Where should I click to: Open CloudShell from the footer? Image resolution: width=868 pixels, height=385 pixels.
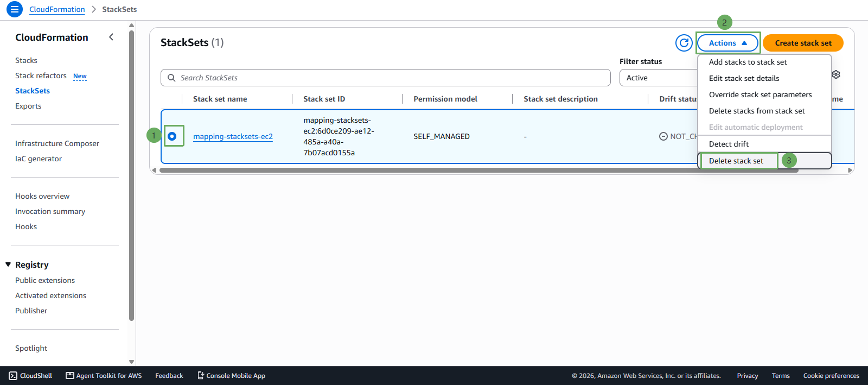point(30,376)
